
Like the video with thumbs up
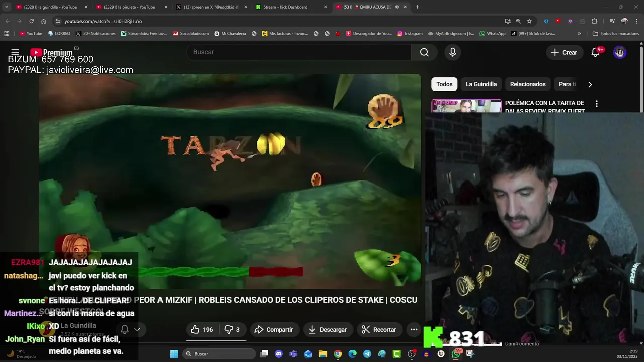click(x=202, y=330)
